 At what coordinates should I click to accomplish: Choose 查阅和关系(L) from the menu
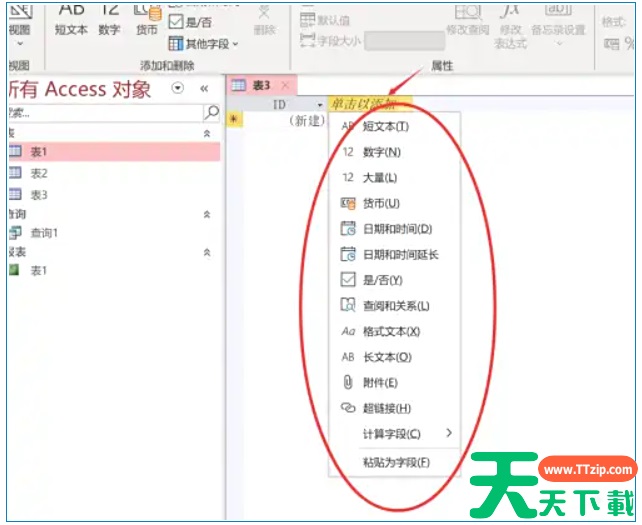point(394,306)
